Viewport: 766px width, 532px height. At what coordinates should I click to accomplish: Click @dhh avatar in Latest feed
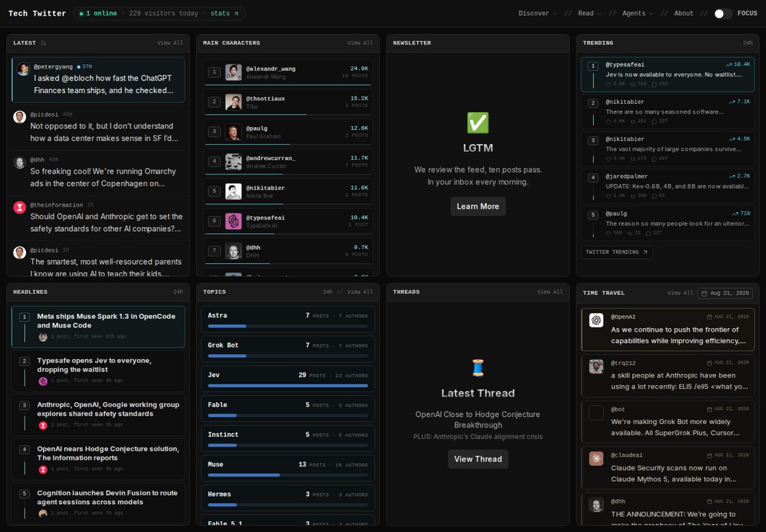pyautogui.click(x=20, y=162)
